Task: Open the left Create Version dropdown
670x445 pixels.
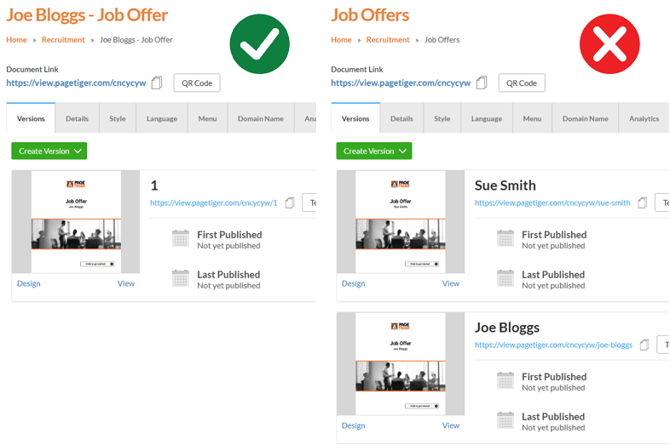Action: tap(49, 151)
